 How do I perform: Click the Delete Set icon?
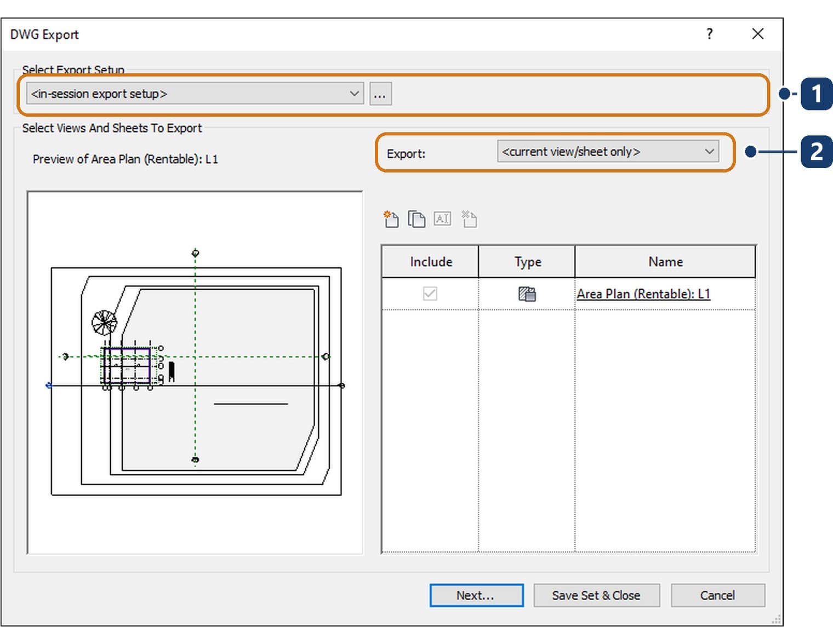[x=469, y=219]
